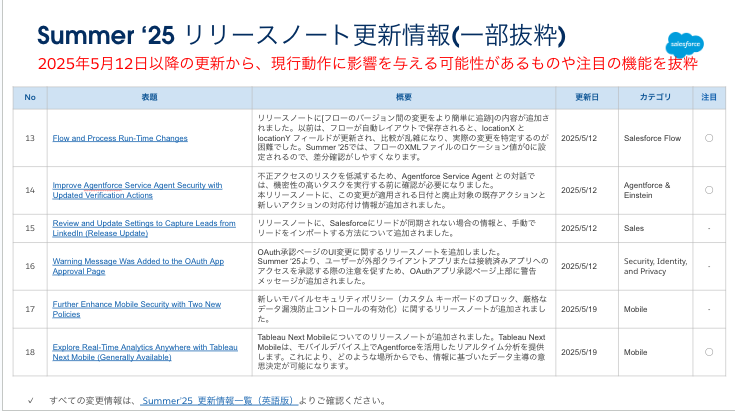Click the dash in row 15 注目 column

(x=709, y=228)
